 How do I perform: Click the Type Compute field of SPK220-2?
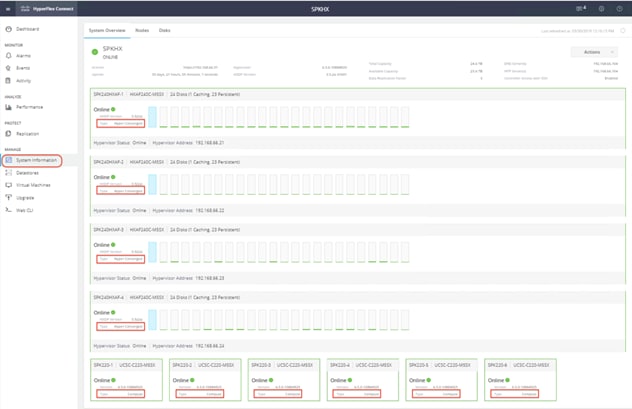[x=200, y=394]
